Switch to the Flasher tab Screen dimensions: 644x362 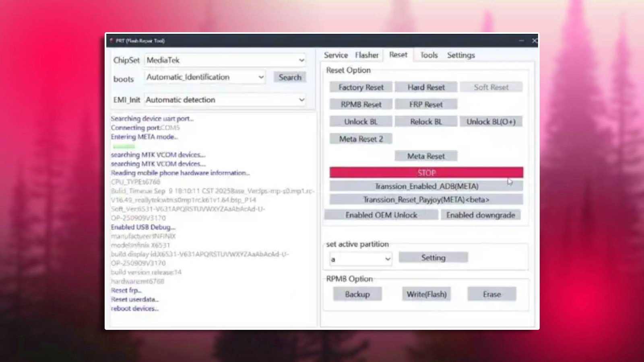[x=366, y=55]
